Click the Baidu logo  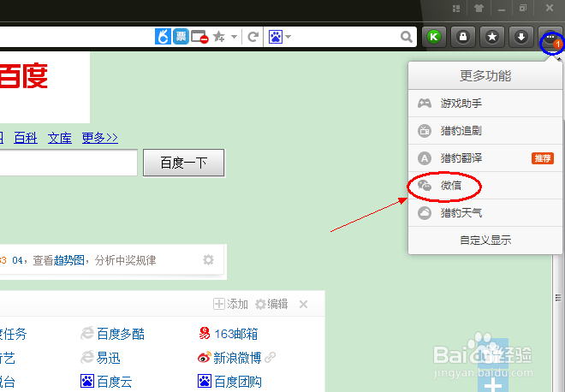[24, 76]
